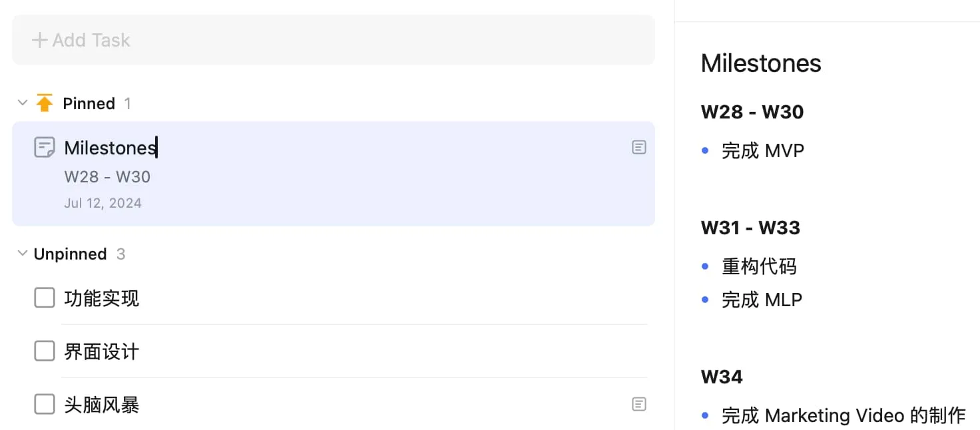Select the 功能实现 task title
Image resolution: width=980 pixels, height=430 pixels.
click(x=102, y=298)
